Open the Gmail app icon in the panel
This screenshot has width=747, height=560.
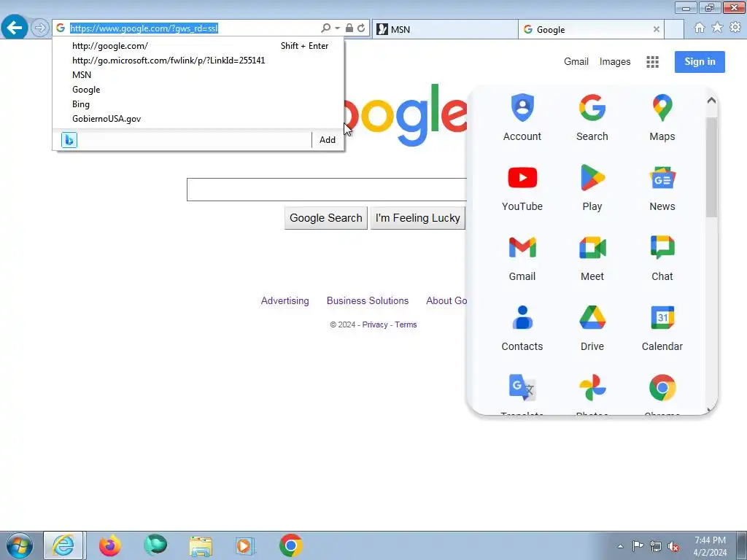pyautogui.click(x=522, y=257)
